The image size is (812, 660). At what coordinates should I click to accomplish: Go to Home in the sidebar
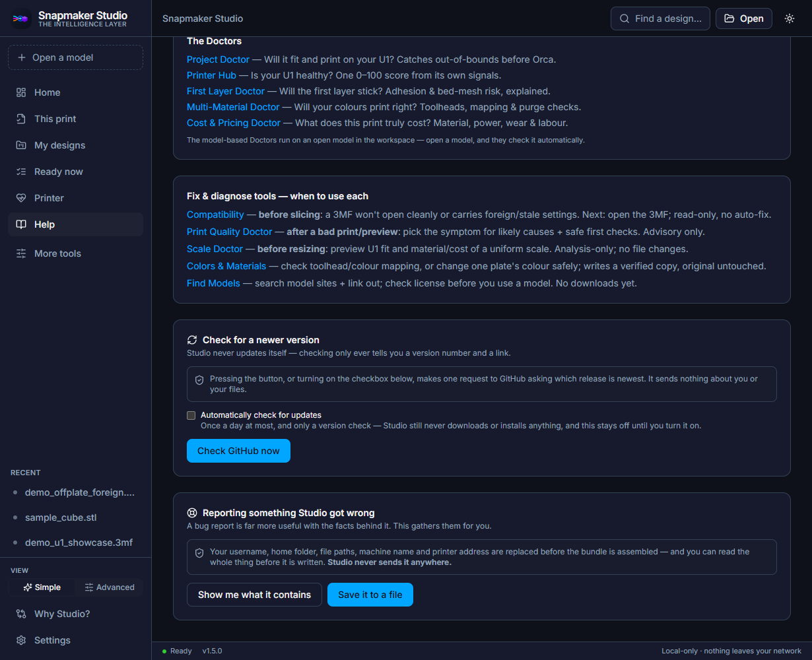click(75, 92)
